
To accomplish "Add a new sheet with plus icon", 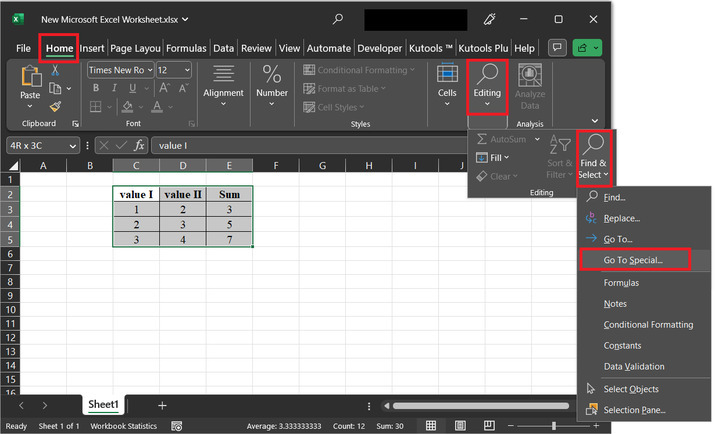I will coord(162,405).
